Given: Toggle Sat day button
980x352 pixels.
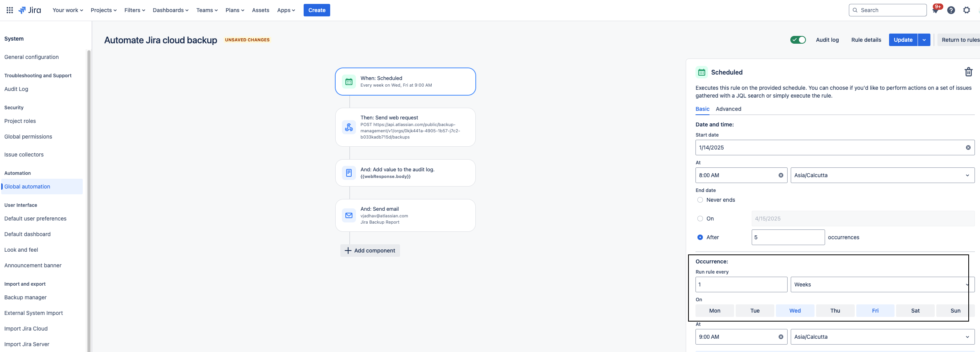Looking at the screenshot, I should (x=915, y=311).
